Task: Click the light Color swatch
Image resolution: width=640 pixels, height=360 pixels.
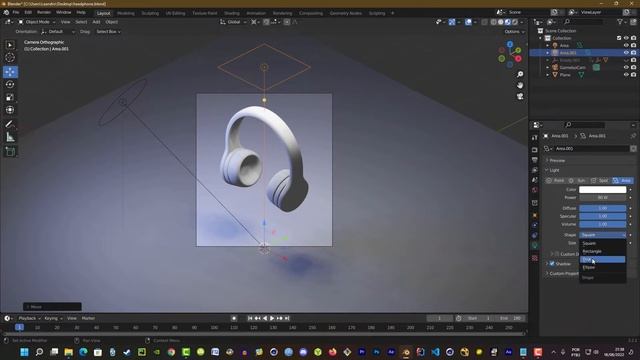Action: [602, 190]
